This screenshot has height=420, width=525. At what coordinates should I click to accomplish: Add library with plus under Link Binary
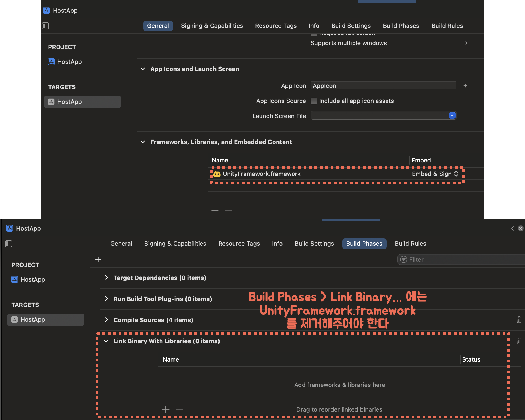point(166,409)
